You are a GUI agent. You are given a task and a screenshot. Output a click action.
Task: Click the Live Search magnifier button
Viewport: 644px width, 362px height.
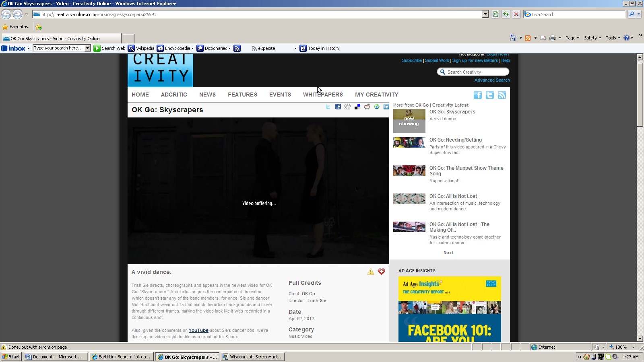pyautogui.click(x=631, y=14)
